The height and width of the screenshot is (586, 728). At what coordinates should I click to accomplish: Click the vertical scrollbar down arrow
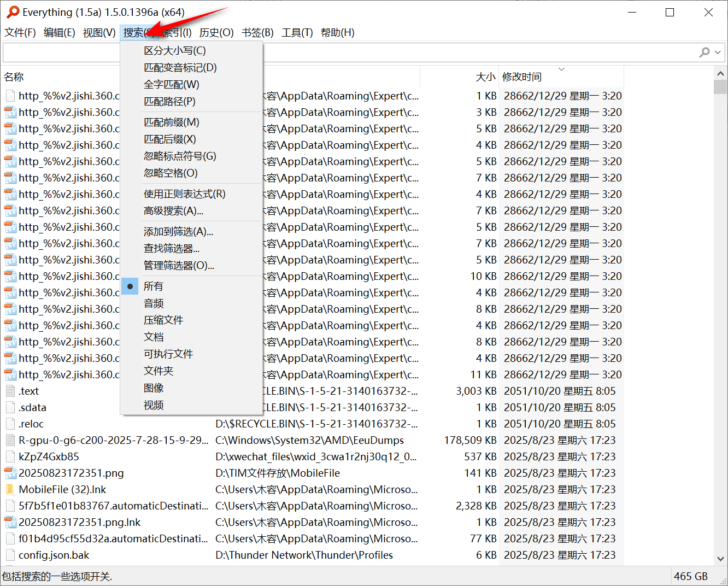tap(720, 559)
